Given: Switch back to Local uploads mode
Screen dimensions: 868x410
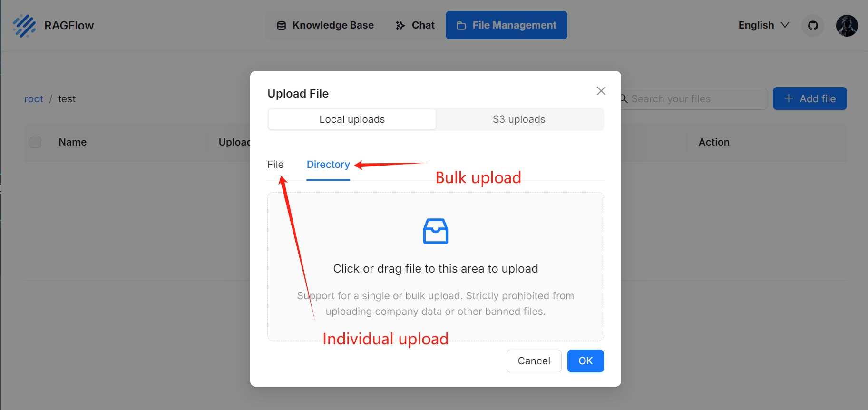Looking at the screenshot, I should 352,119.
